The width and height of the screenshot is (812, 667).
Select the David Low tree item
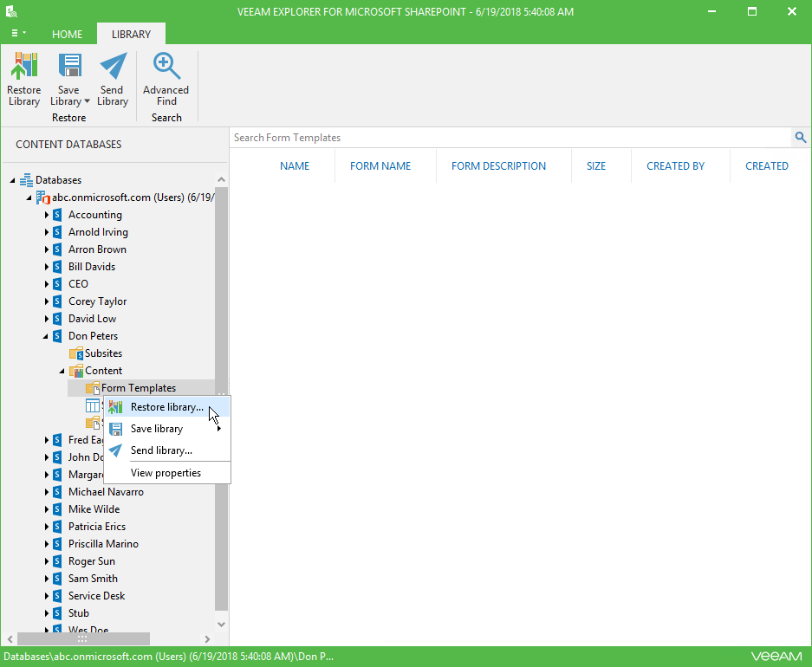(92, 319)
